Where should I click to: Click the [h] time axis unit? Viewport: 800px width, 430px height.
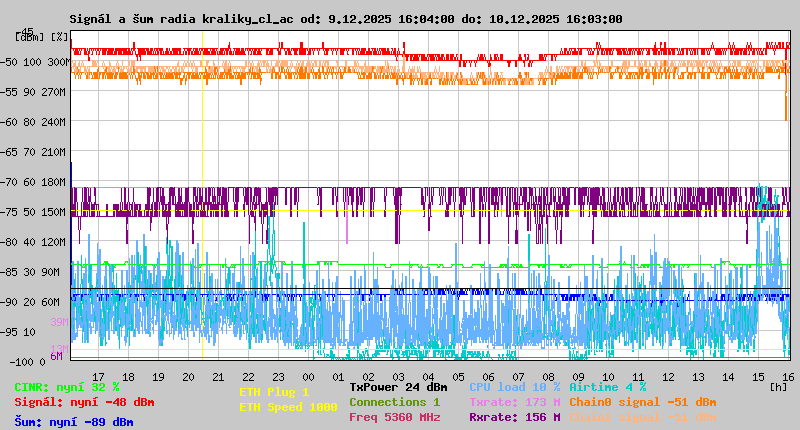(x=778, y=386)
